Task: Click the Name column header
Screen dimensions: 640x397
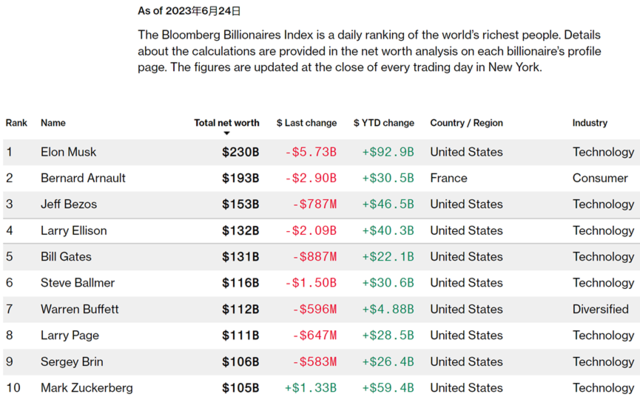Action: 53,123
